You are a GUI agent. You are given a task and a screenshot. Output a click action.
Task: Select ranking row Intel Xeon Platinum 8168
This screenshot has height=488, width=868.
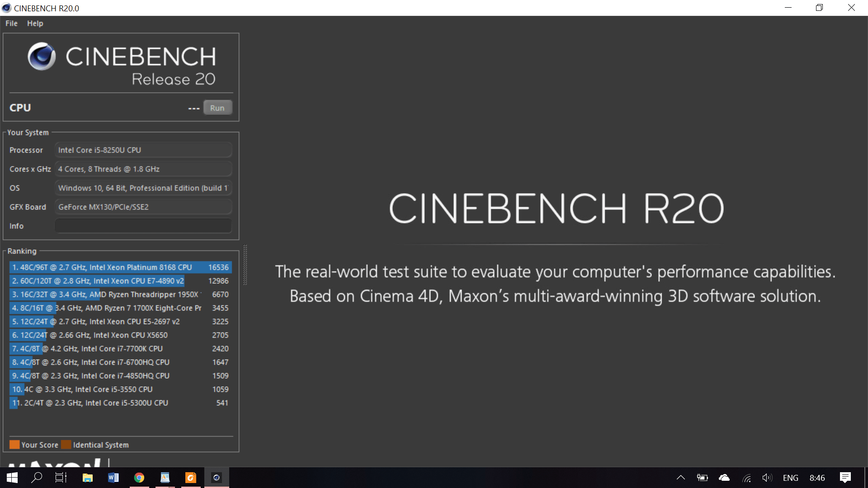point(121,267)
